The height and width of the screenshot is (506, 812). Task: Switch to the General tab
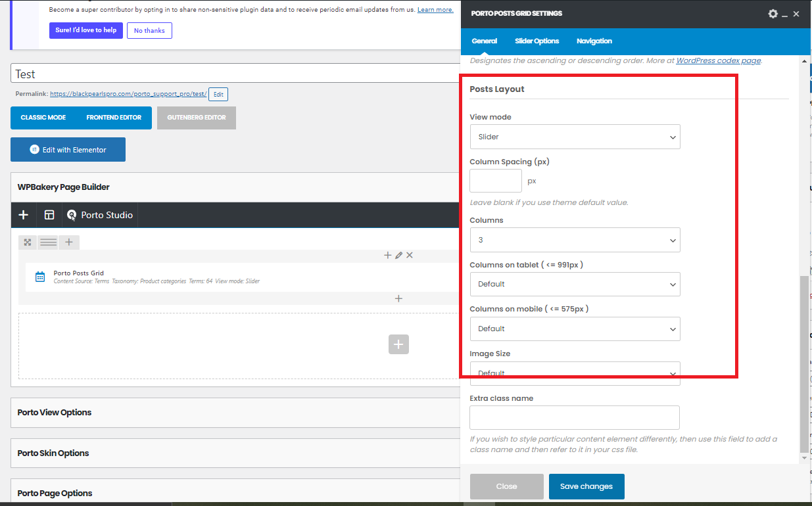(485, 41)
